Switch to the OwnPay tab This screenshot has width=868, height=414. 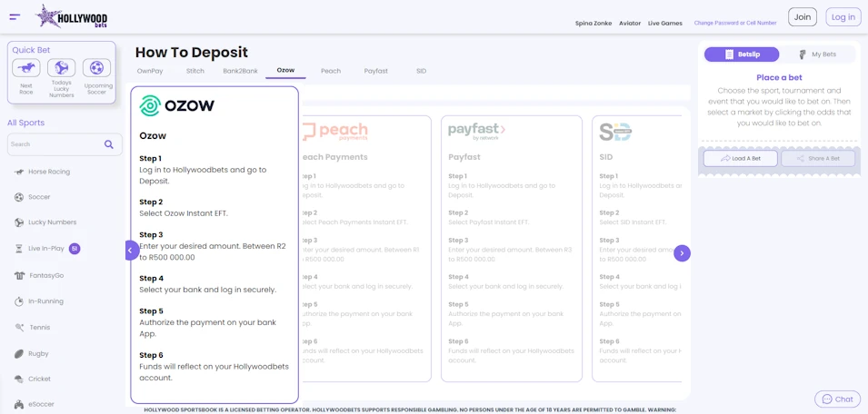pos(150,71)
